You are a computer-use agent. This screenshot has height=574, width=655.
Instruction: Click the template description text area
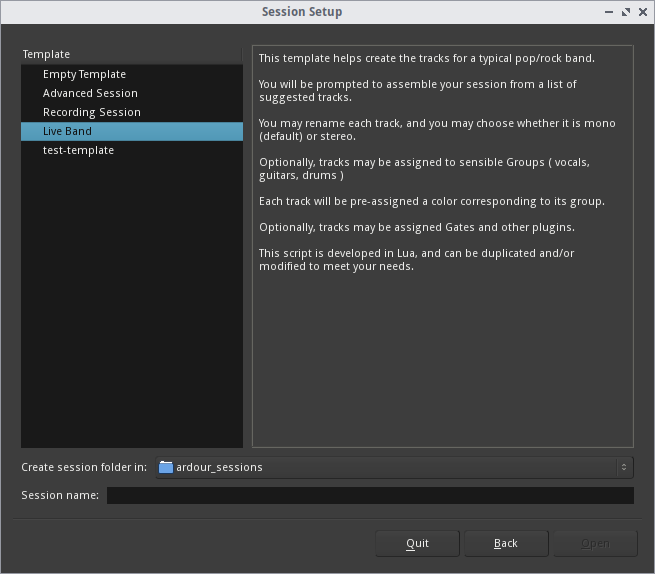pyautogui.click(x=443, y=246)
